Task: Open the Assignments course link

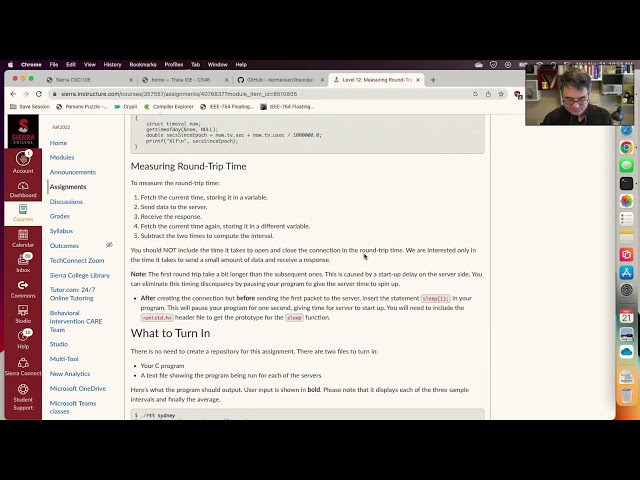Action: 68,187
